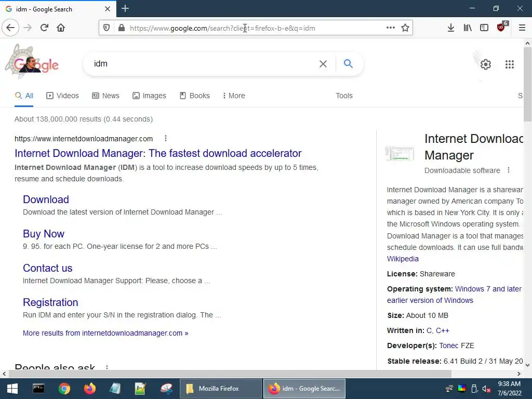Open the Library bookmarks and history

[468, 28]
